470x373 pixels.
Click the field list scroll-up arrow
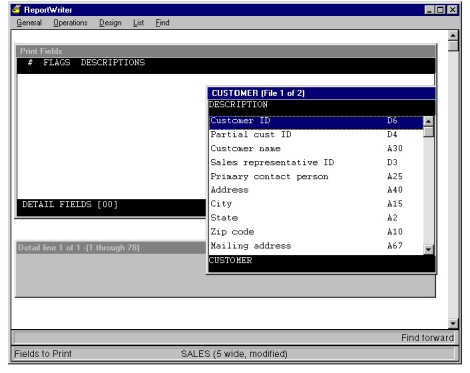tap(429, 121)
